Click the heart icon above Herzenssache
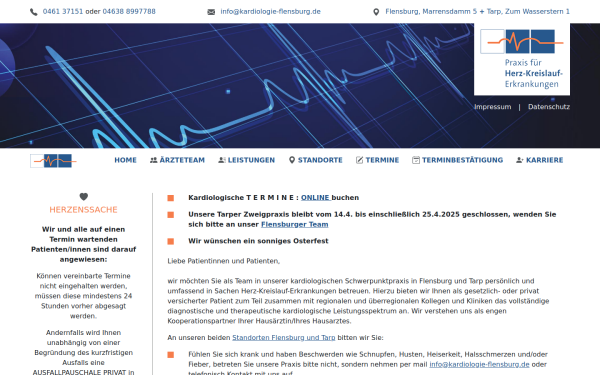The image size is (600, 375). 84,197
